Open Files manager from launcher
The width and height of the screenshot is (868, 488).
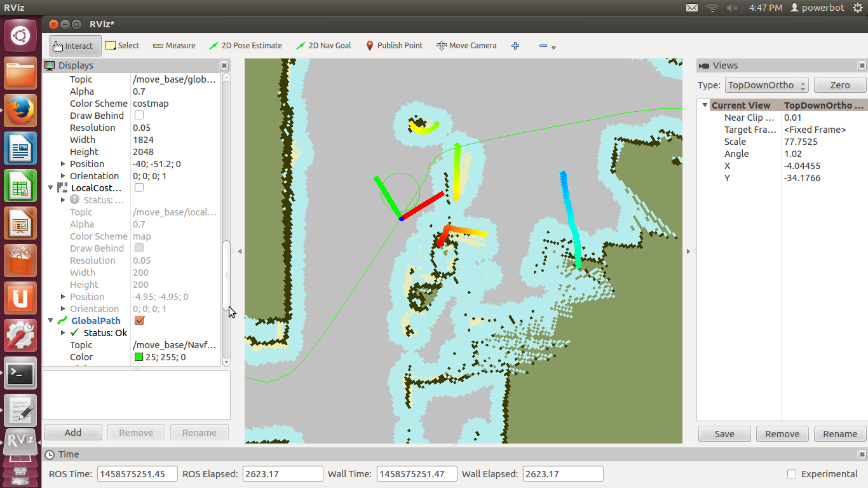(x=20, y=74)
